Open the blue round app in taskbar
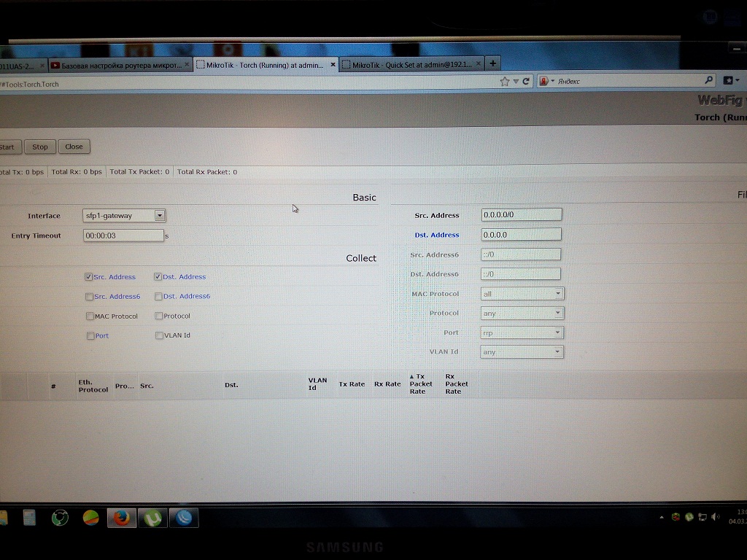Image resolution: width=747 pixels, height=560 pixels. pyautogui.click(x=184, y=518)
